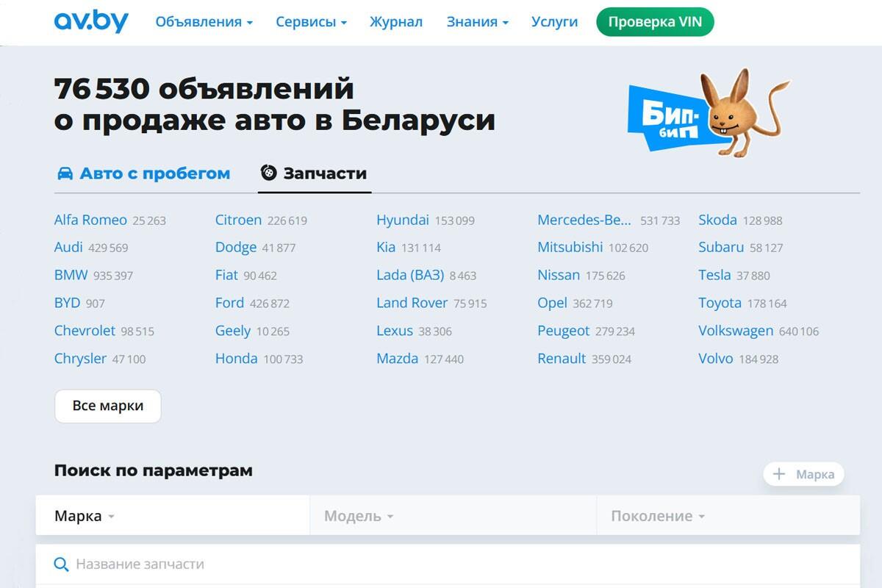Open the Марка selector dropdown
The width and height of the screenshot is (882, 588).
pyautogui.click(x=85, y=516)
